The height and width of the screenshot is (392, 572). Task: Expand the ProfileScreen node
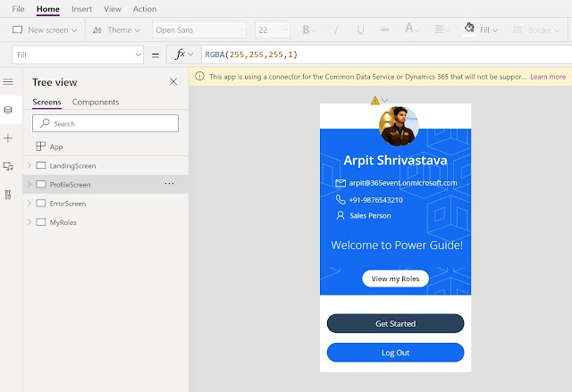coord(29,184)
